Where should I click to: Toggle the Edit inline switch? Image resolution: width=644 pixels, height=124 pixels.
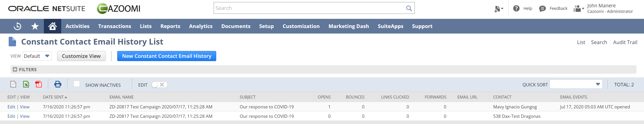(x=159, y=85)
